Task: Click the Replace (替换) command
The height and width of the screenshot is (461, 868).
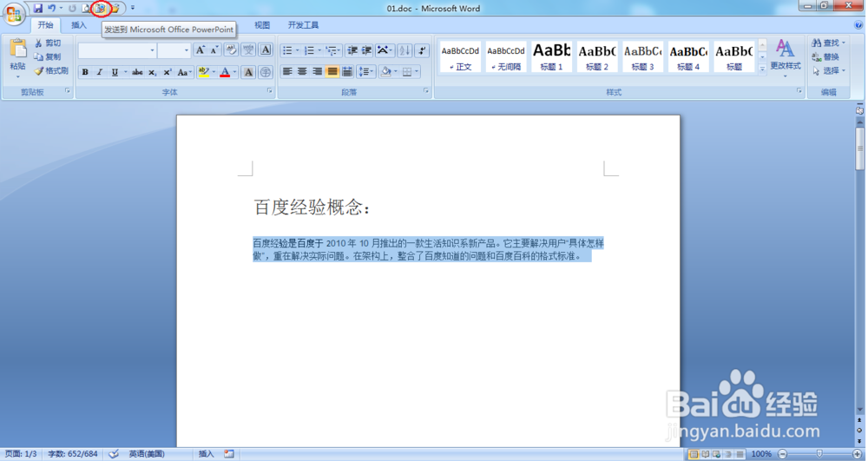Action: 826,57
